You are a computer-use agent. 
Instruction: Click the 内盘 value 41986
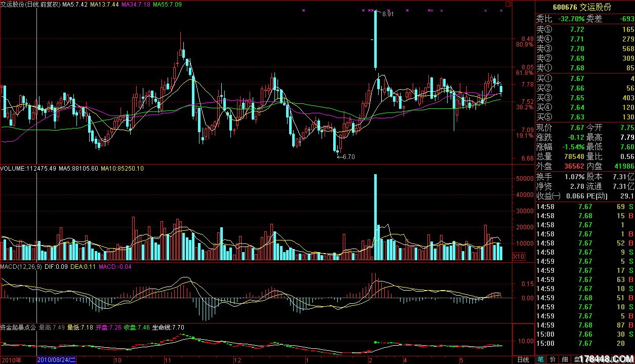click(x=624, y=166)
